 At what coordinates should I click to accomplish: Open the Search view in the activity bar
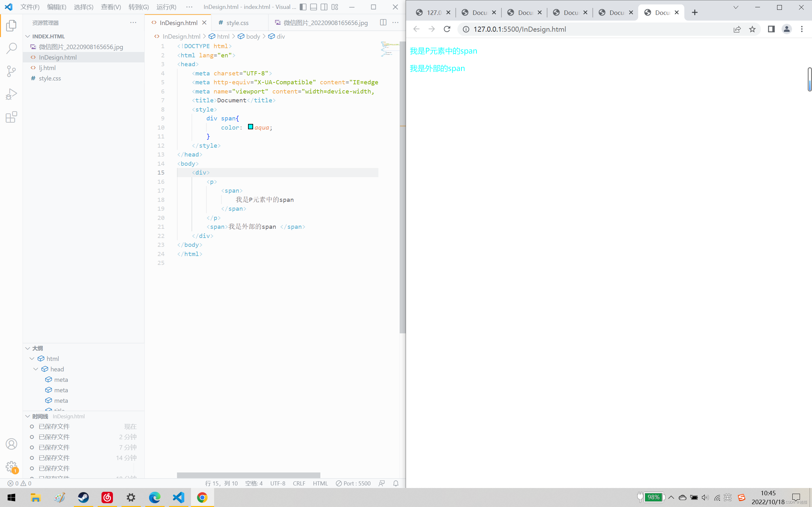click(11, 48)
